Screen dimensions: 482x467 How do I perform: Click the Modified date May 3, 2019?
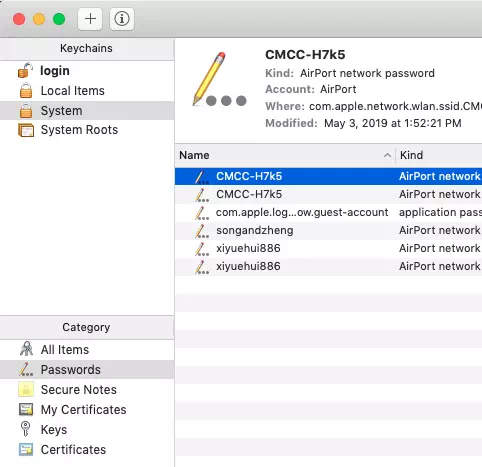[x=393, y=123]
